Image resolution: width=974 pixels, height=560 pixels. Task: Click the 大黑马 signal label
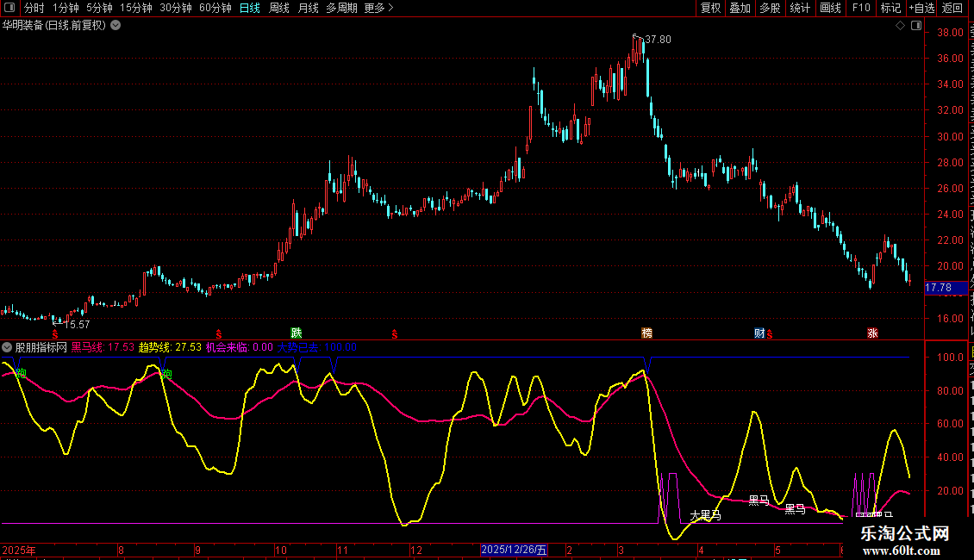[x=705, y=515]
